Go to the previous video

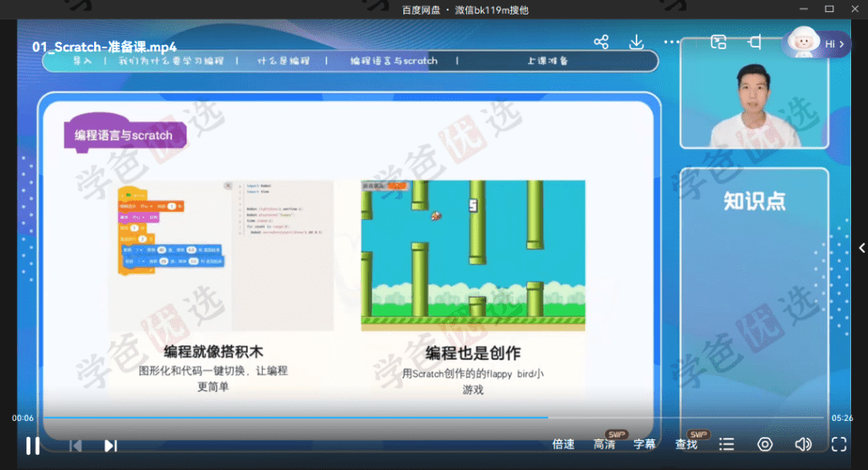pyautogui.click(x=75, y=445)
